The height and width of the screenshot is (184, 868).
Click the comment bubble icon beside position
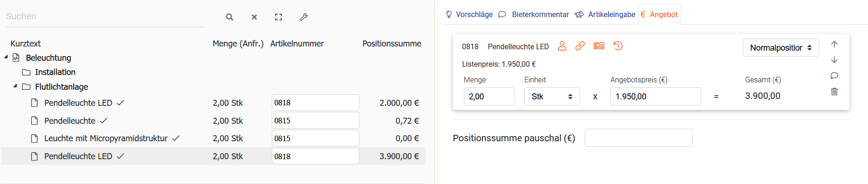pos(834,75)
